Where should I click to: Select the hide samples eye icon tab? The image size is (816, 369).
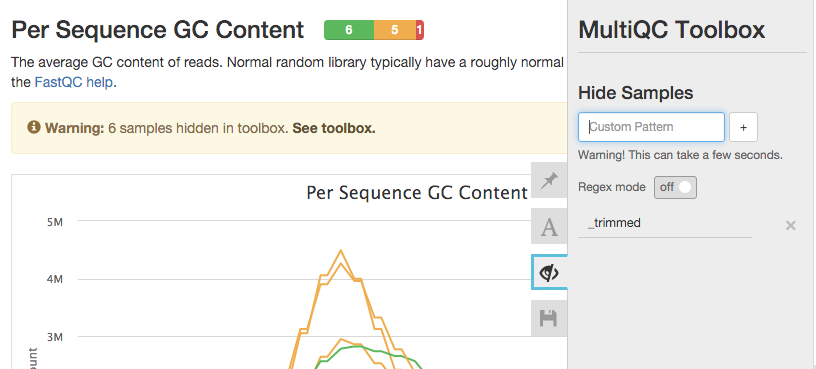pyautogui.click(x=549, y=272)
